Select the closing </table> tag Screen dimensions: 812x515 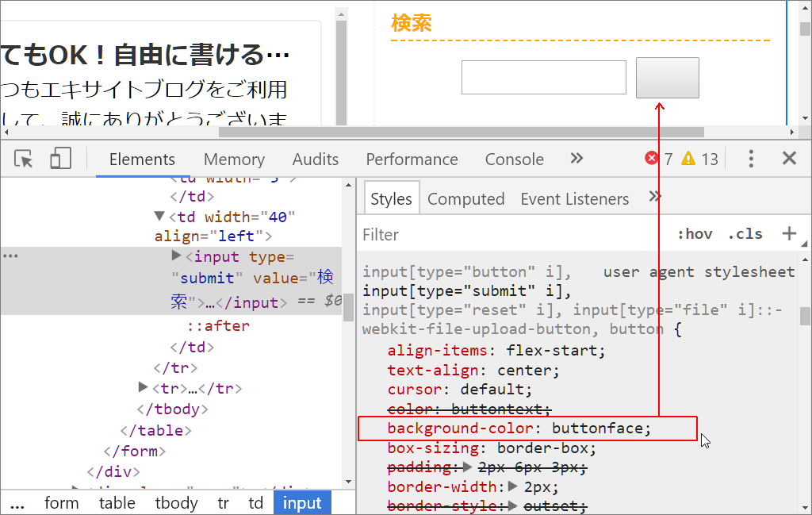click(x=156, y=431)
